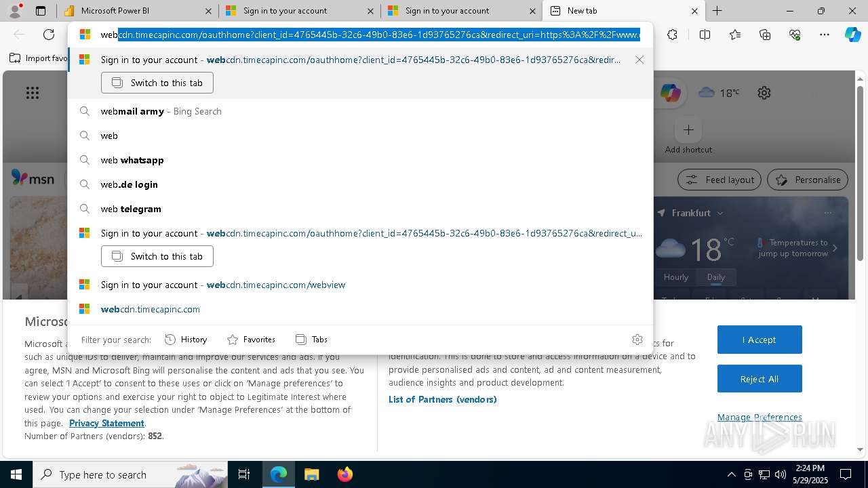The width and height of the screenshot is (868, 488).
Task: Open volume control in system tray
Action: point(781,474)
